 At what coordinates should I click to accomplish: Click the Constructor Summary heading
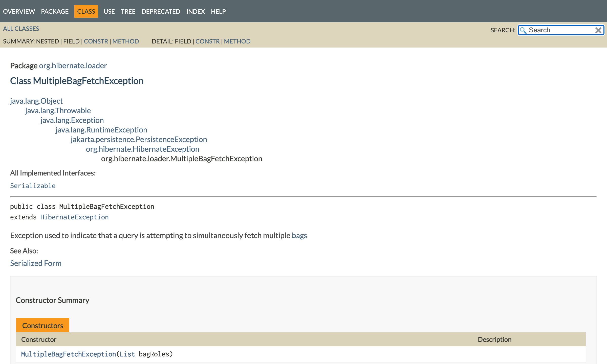coord(52,300)
